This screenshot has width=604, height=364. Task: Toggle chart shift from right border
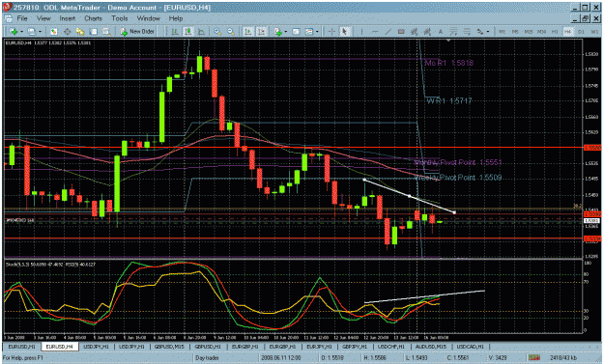(x=261, y=32)
